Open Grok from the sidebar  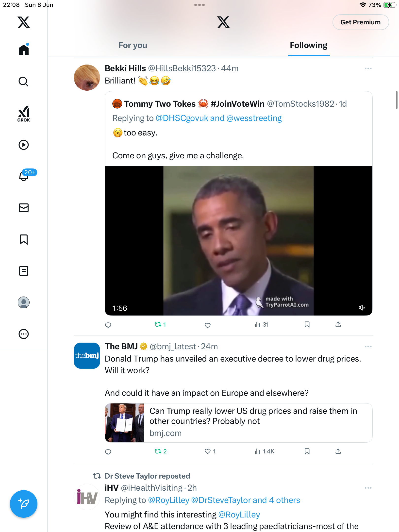click(x=24, y=114)
